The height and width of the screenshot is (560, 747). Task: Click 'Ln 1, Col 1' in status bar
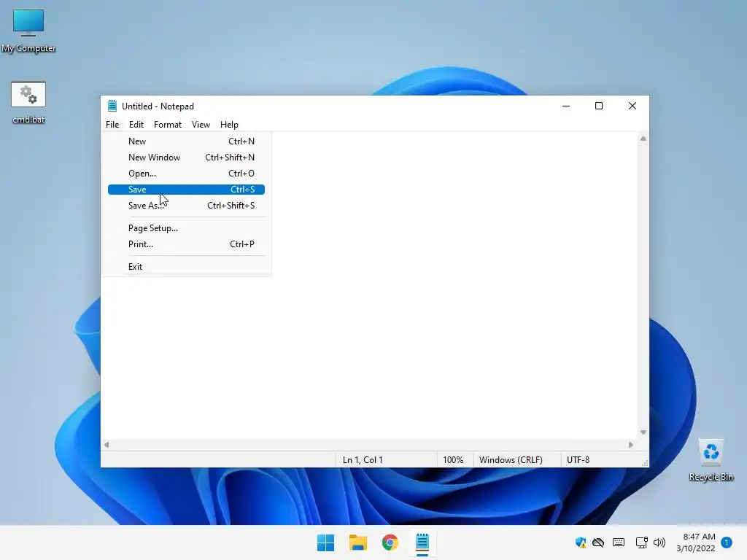(363, 460)
